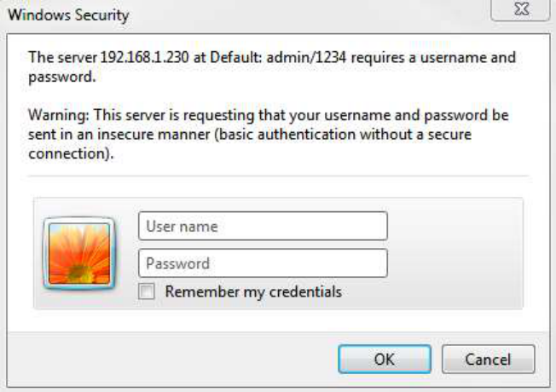The image size is (556, 392).
Task: Click the 'Warning:' word in the message
Action: point(59,116)
